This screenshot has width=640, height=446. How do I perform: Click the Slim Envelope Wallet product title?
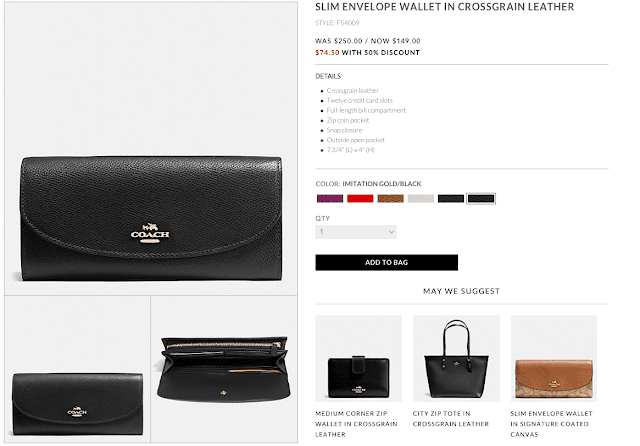pos(444,7)
